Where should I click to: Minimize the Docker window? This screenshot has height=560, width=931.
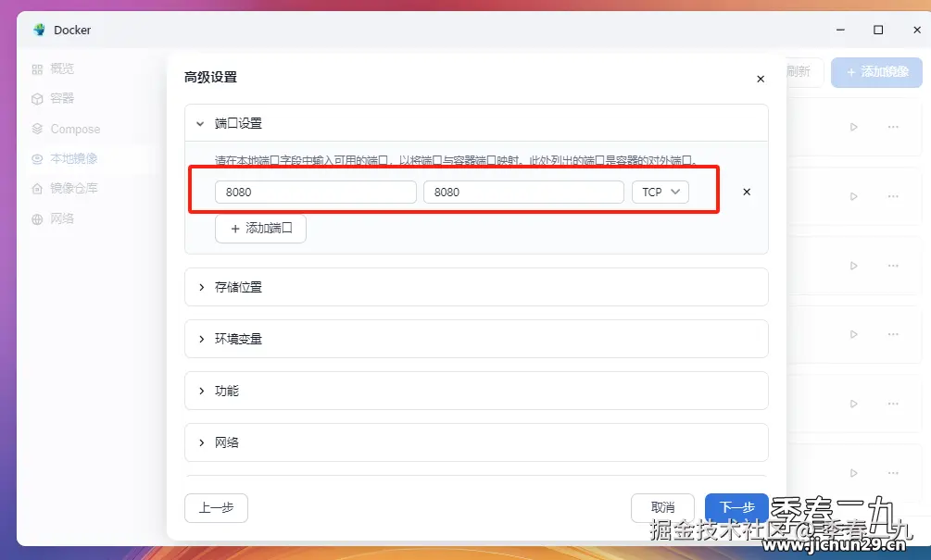pos(840,30)
